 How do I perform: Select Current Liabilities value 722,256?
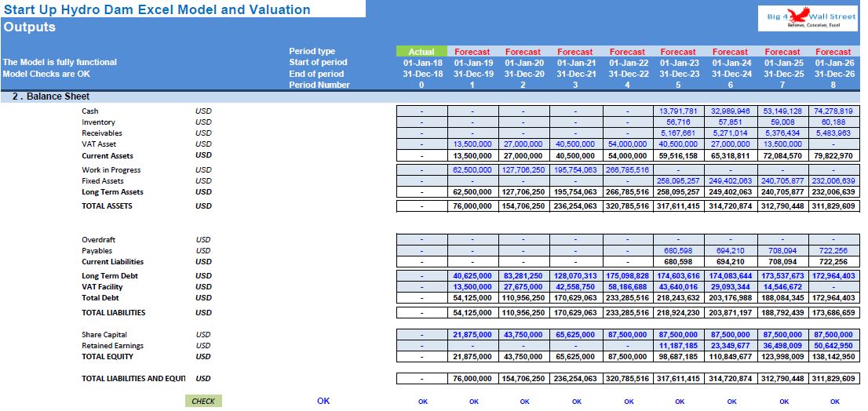pyautogui.click(x=834, y=262)
